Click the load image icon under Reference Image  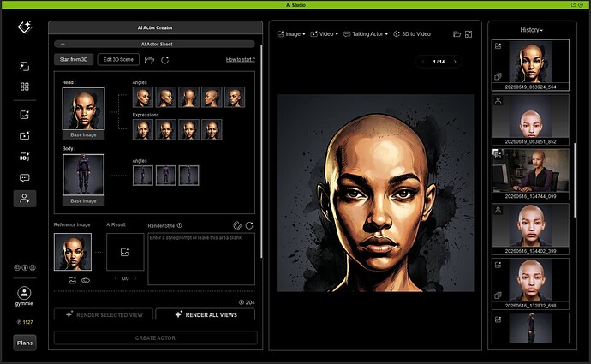[x=72, y=280]
